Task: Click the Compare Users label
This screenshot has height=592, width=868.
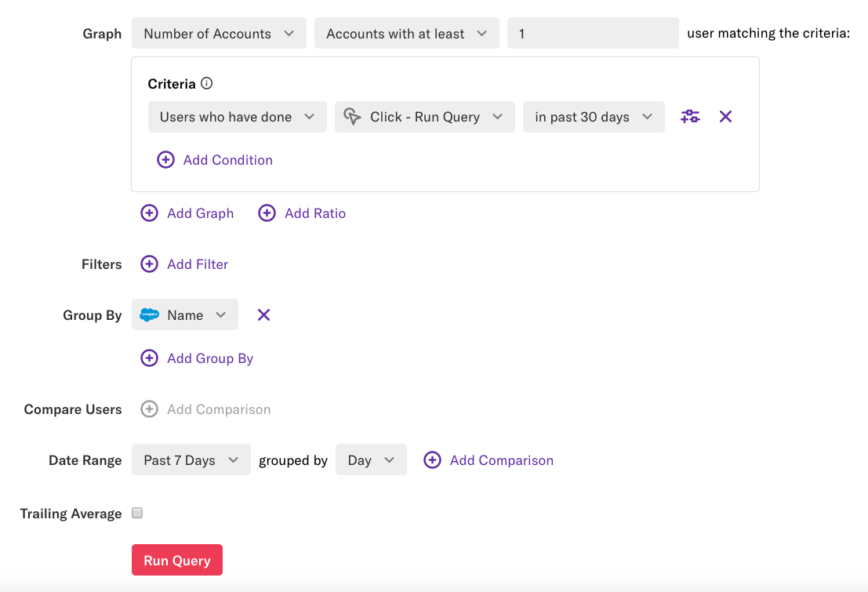Action: (72, 409)
